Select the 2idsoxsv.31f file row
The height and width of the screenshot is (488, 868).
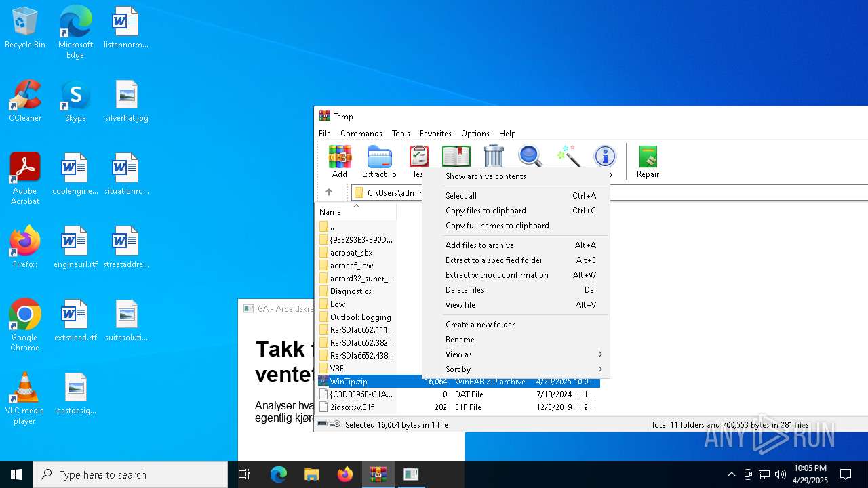coord(458,407)
